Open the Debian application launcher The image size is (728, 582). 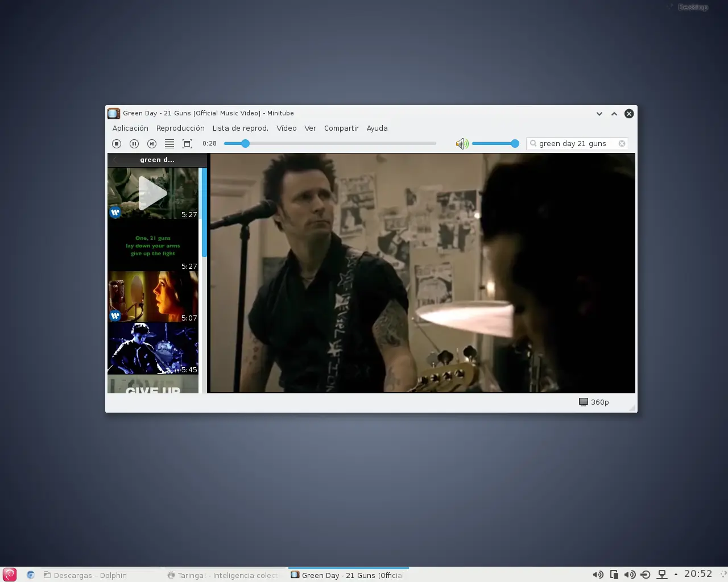pyautogui.click(x=10, y=575)
